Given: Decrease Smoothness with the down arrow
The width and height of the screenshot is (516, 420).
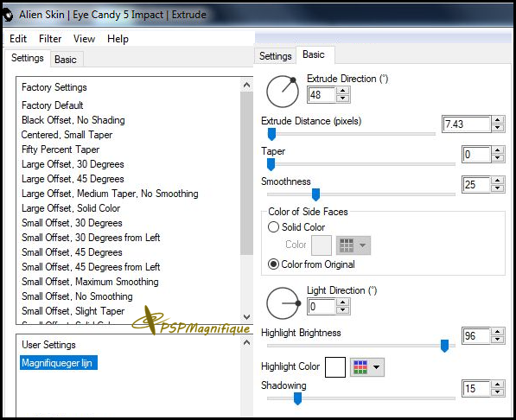Looking at the screenshot, I should (x=498, y=188).
